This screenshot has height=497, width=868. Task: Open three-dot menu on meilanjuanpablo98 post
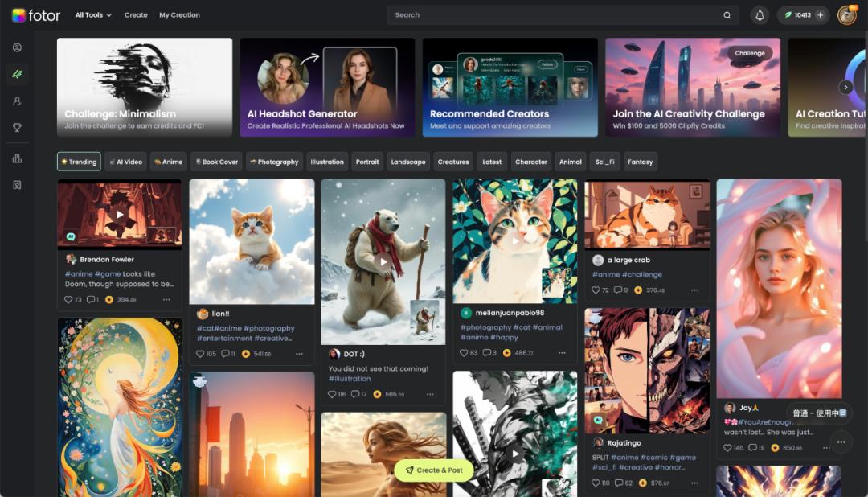click(563, 353)
